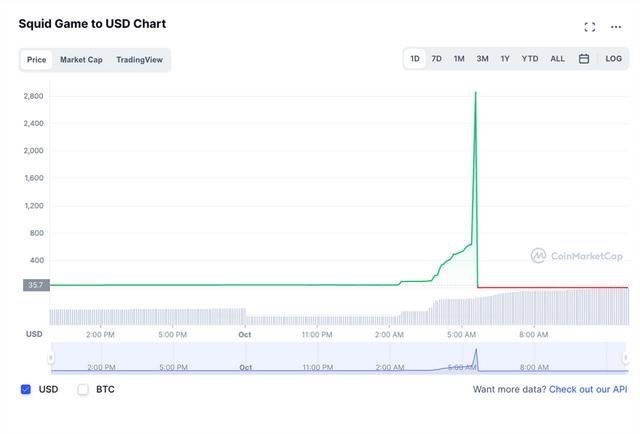Switch to the Market Cap tab
This screenshot has width=640, height=434.
[x=81, y=60]
